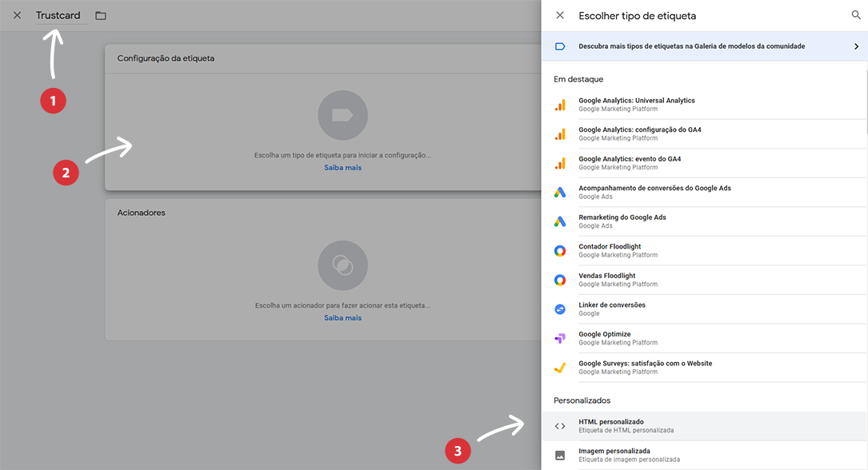
Task: Open the folder icon next to Trustcard
Action: 101,15
